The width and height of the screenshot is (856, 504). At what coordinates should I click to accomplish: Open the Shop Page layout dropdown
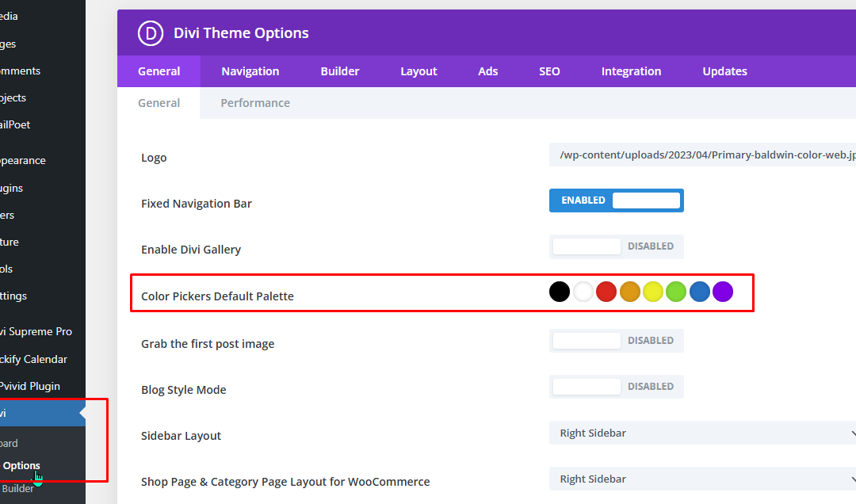[702, 479]
